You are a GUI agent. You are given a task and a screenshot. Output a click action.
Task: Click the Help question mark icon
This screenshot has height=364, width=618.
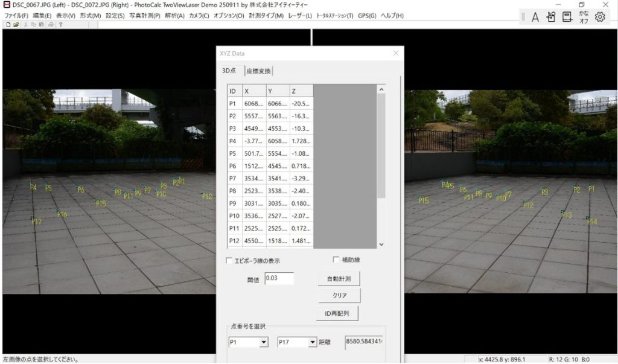(x=60, y=25)
